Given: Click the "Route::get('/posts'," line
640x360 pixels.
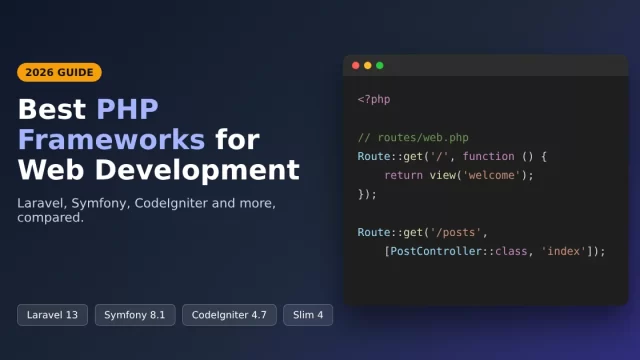Looking at the screenshot, I should pos(422,232).
